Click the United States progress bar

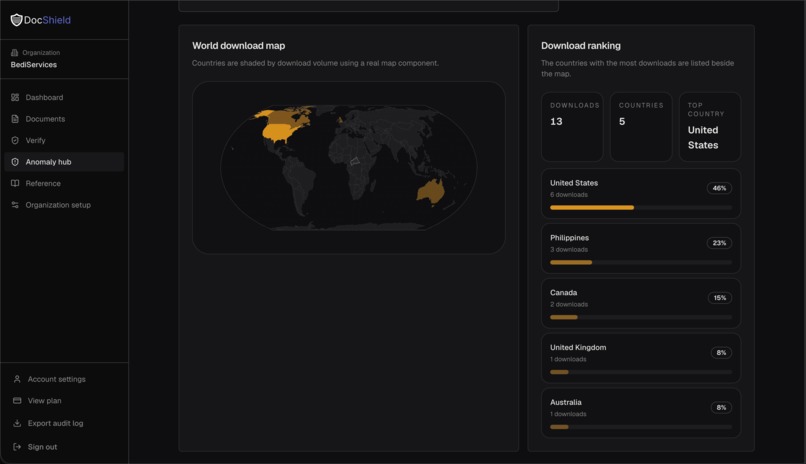point(640,208)
